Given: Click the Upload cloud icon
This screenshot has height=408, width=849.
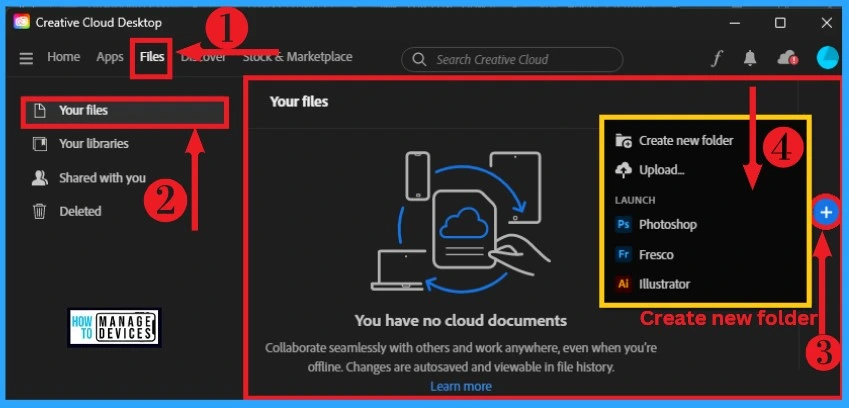Looking at the screenshot, I should [623, 170].
